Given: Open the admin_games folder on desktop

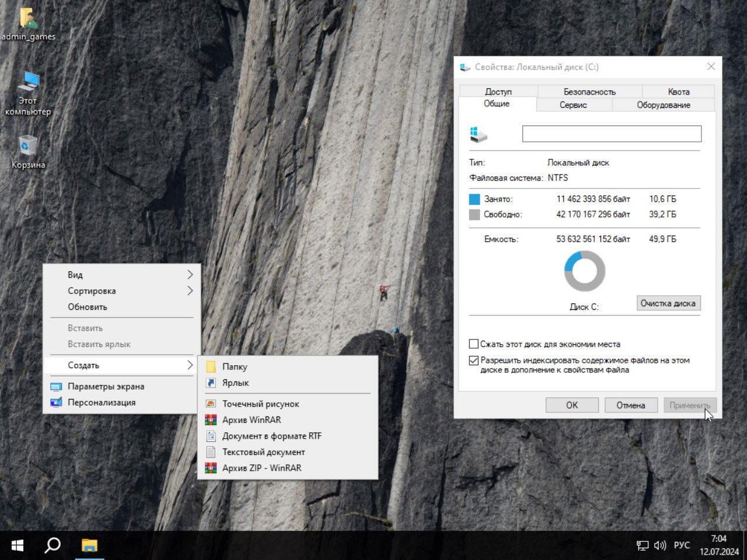Looking at the screenshot, I should [28, 24].
